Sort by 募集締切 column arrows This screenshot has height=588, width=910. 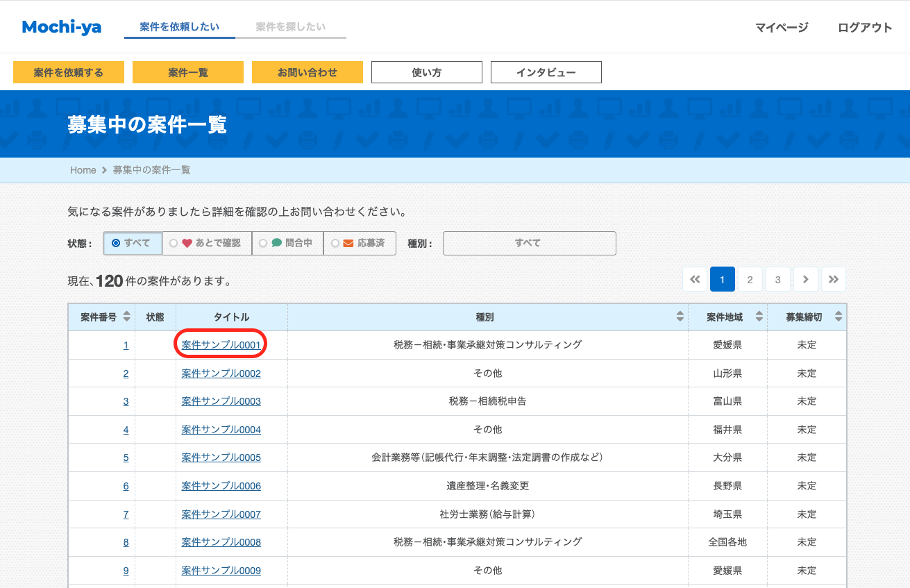(839, 317)
